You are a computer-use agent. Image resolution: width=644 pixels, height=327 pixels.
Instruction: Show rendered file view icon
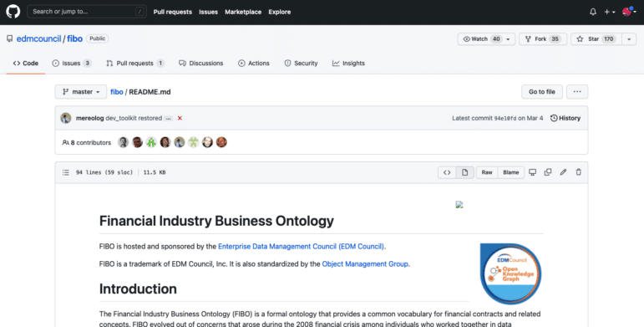tap(465, 172)
